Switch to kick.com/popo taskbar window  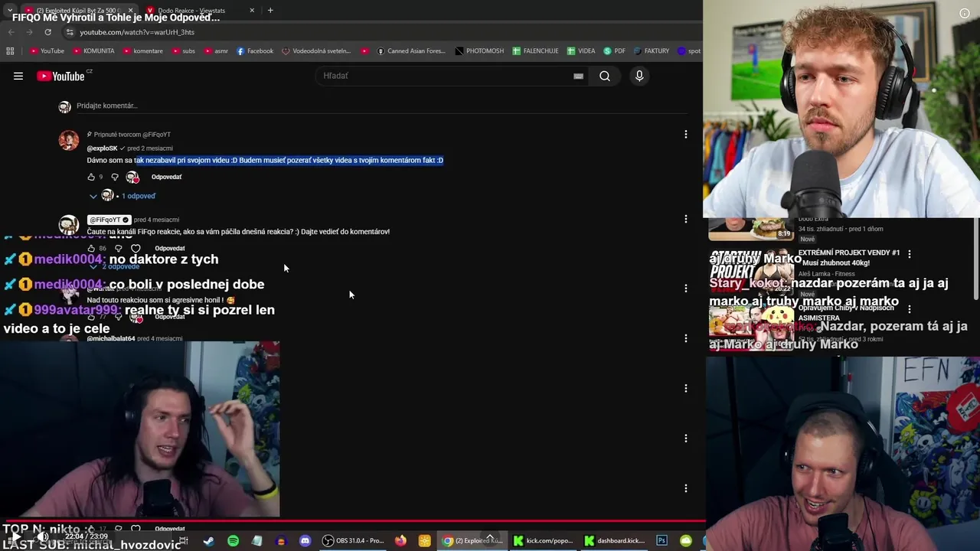(544, 541)
